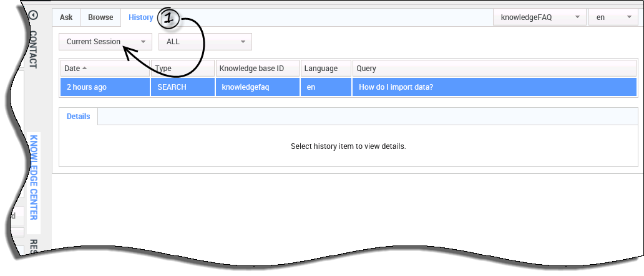Open the Details tab

pos(79,117)
